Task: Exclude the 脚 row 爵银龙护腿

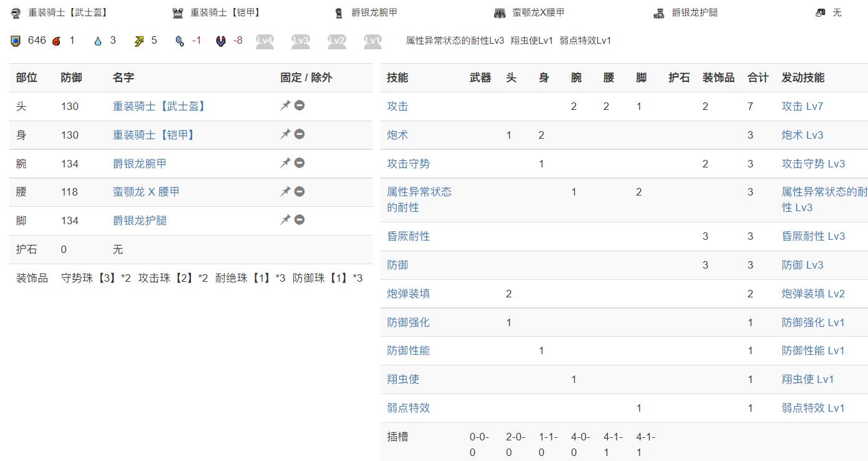Action: (300, 220)
